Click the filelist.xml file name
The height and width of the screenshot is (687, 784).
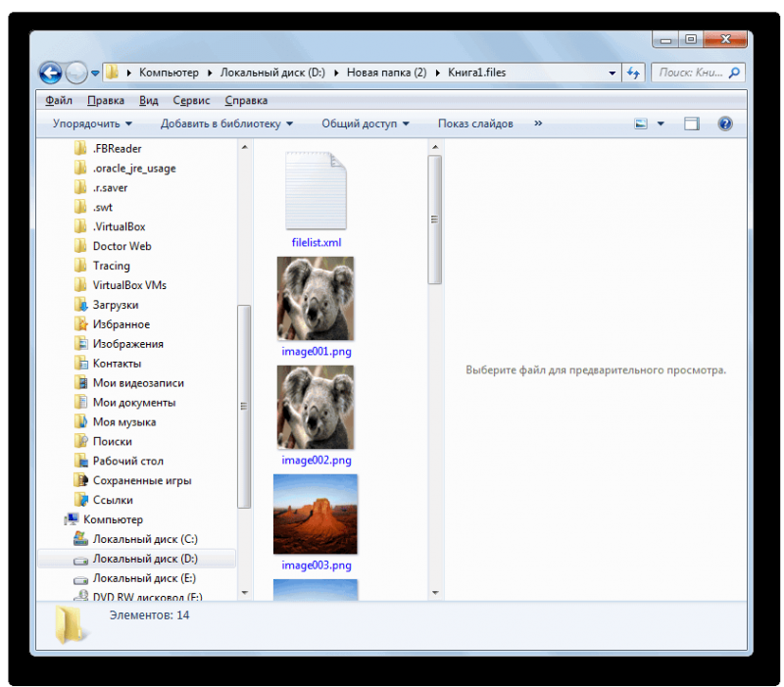click(317, 242)
